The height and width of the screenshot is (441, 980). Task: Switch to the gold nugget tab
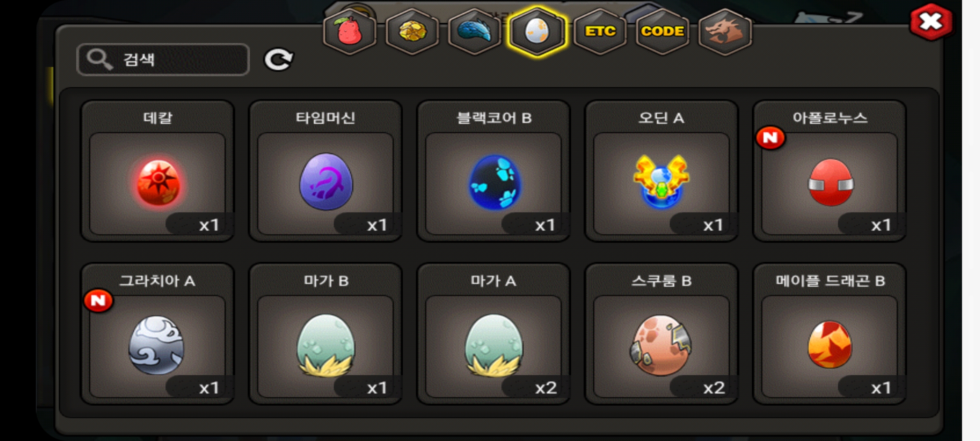point(412,31)
